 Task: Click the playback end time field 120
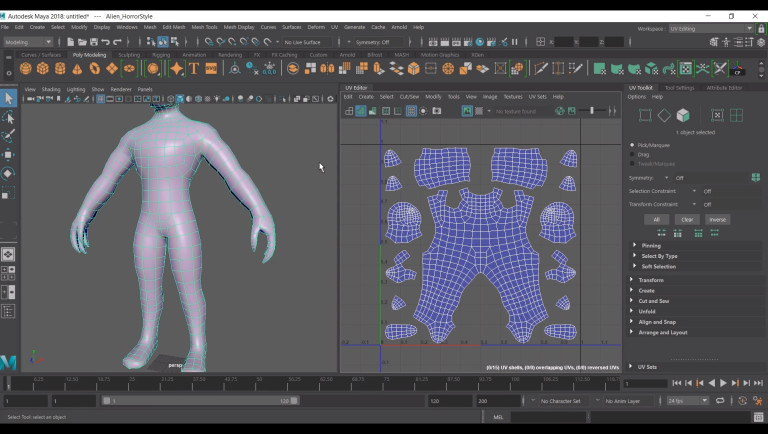(x=450, y=401)
